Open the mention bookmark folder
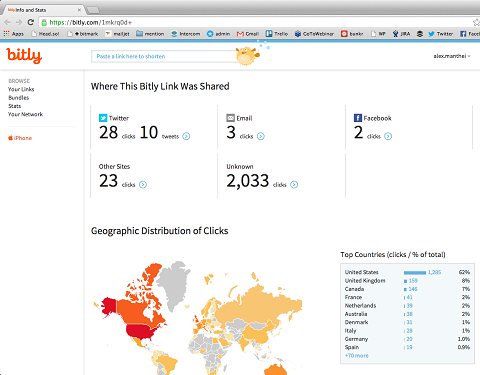480x375 pixels. 150,34
